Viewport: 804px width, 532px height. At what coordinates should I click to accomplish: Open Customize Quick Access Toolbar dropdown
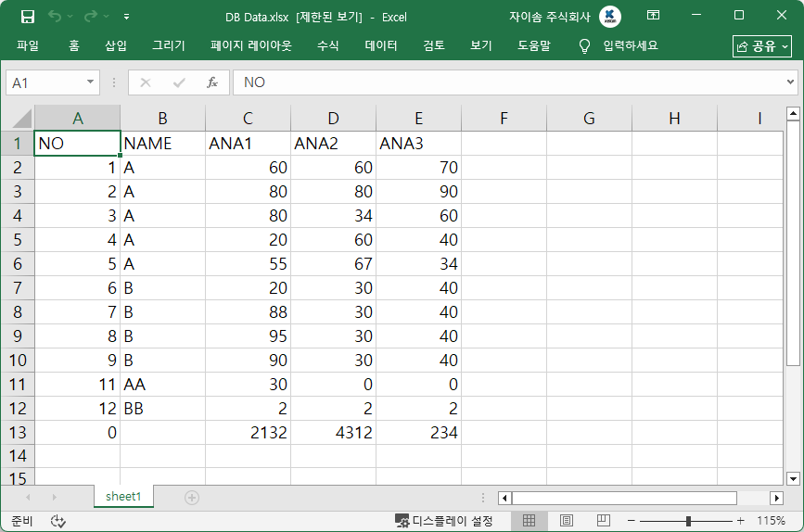(x=126, y=16)
